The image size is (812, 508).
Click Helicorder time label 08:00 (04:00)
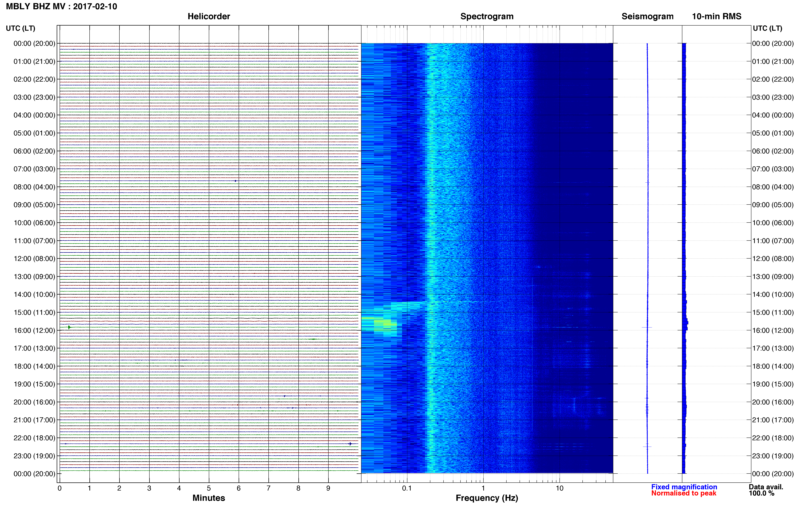click(x=34, y=187)
